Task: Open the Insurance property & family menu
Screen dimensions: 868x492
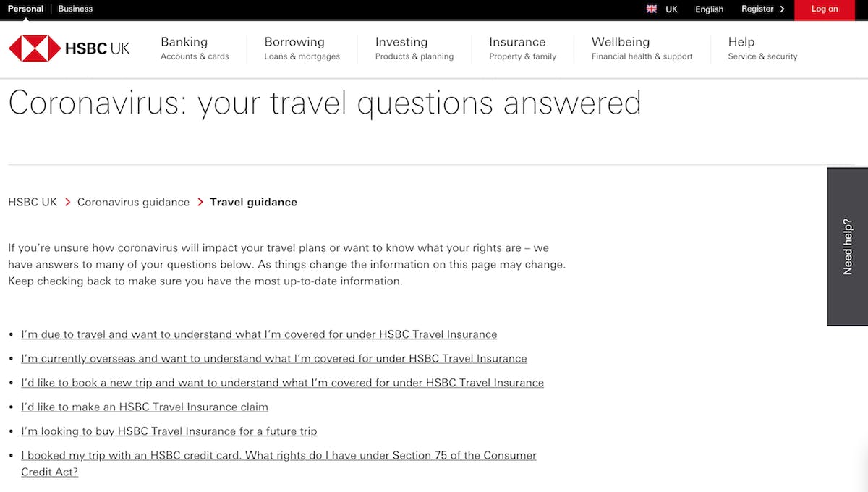Action: [522, 48]
